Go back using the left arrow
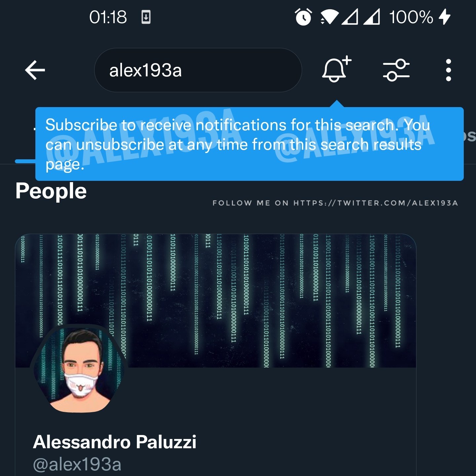 tap(35, 70)
